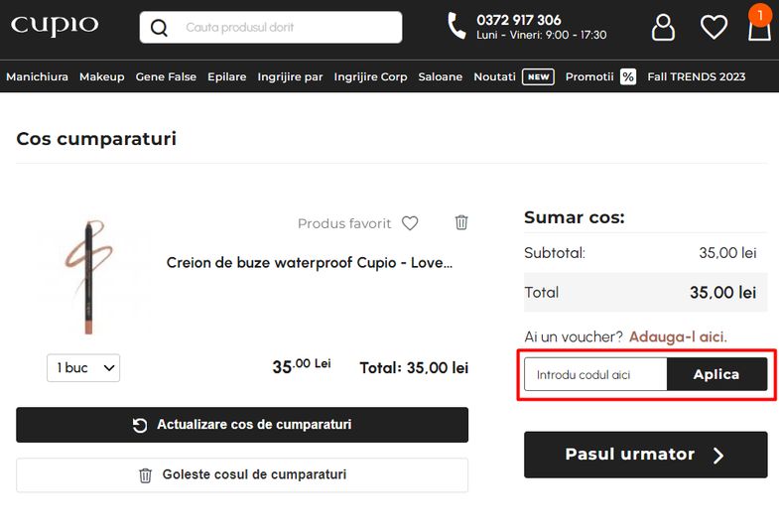Open the shopping bag cart icon
This screenshot has height=532, width=779.
click(x=759, y=30)
